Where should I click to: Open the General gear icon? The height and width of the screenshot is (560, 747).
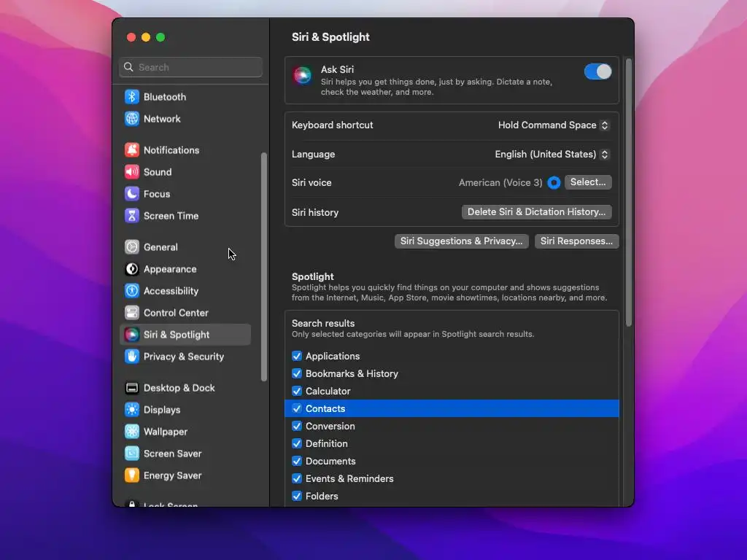click(132, 247)
